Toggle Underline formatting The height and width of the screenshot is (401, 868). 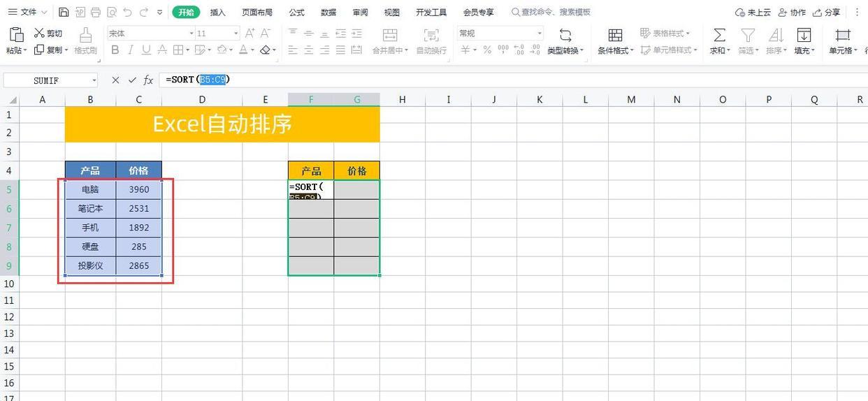tap(146, 50)
